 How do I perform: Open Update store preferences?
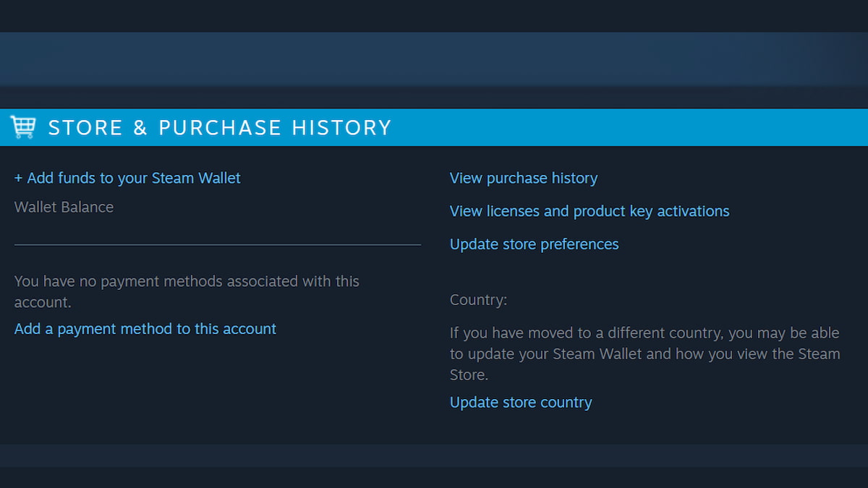pos(534,244)
